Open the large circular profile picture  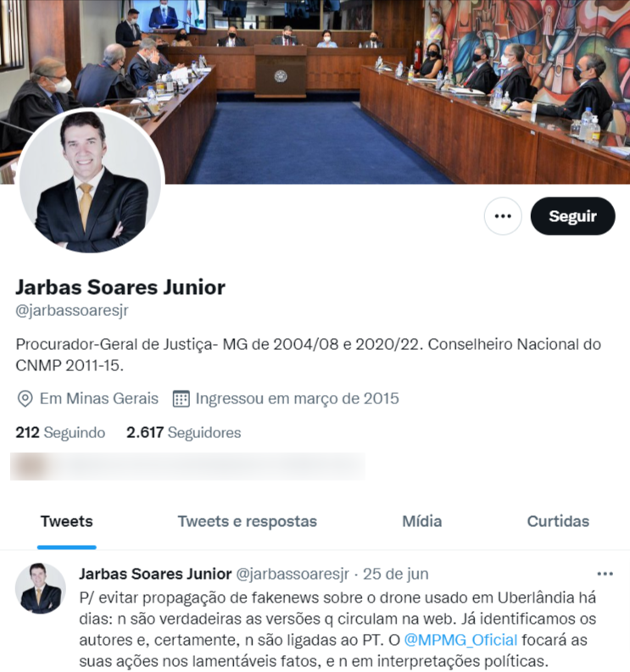coord(91,180)
